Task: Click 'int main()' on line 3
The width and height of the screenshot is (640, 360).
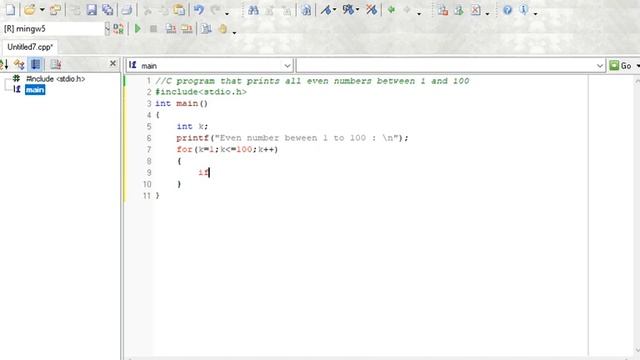Action: (182, 104)
